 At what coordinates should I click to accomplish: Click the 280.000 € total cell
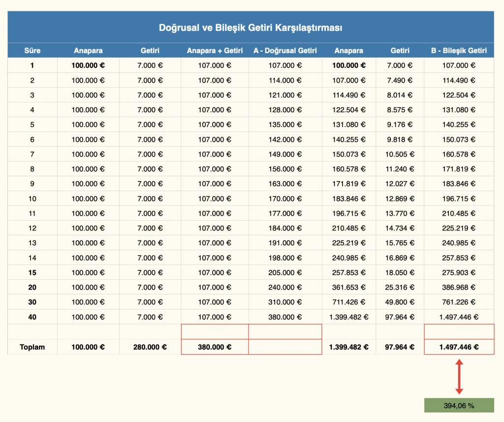pyautogui.click(x=150, y=347)
